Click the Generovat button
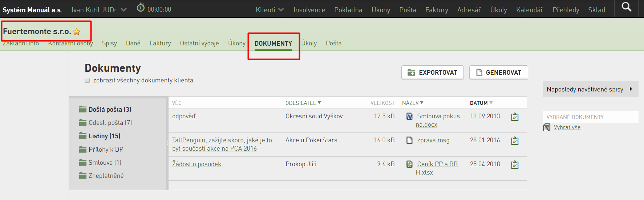The width and height of the screenshot is (644, 200). pos(499,73)
